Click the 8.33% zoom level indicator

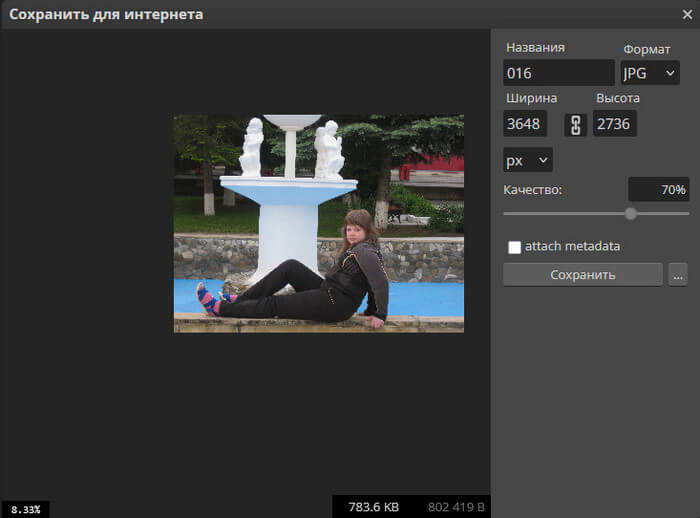(x=25, y=509)
